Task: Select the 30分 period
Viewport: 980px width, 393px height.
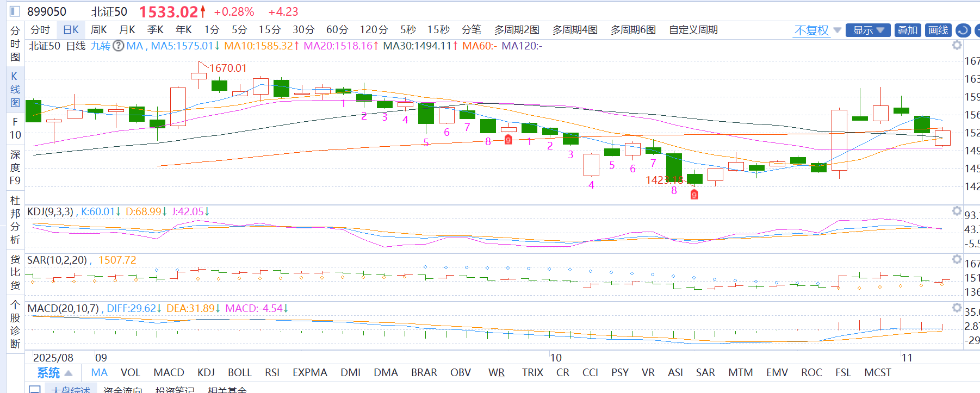Action: (303, 30)
